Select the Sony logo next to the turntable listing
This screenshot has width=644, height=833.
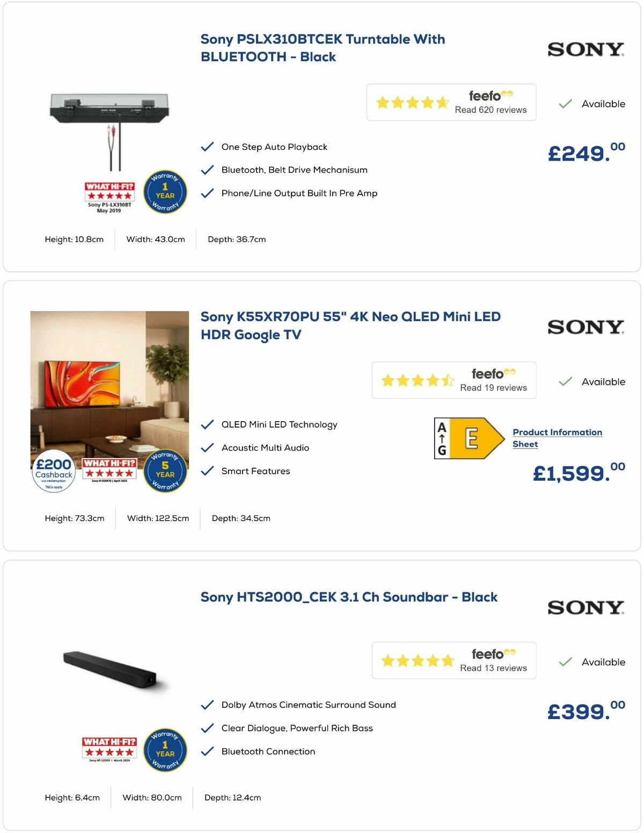click(x=584, y=49)
